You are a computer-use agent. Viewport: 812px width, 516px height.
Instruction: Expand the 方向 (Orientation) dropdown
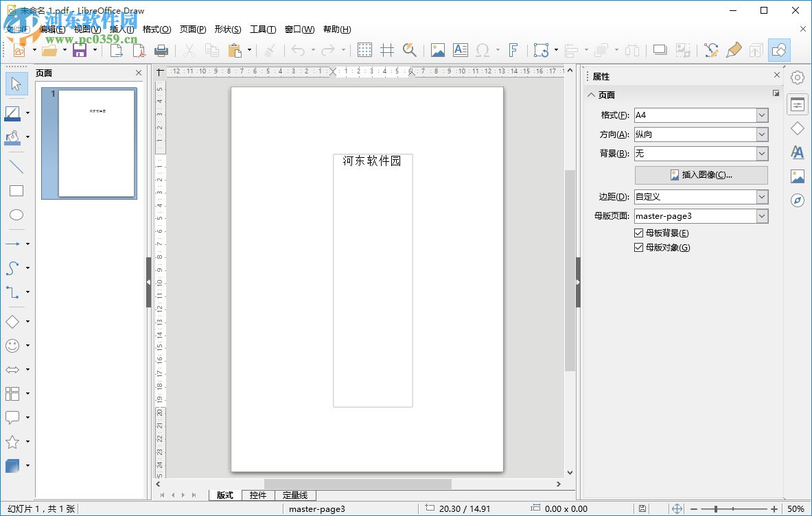click(761, 134)
